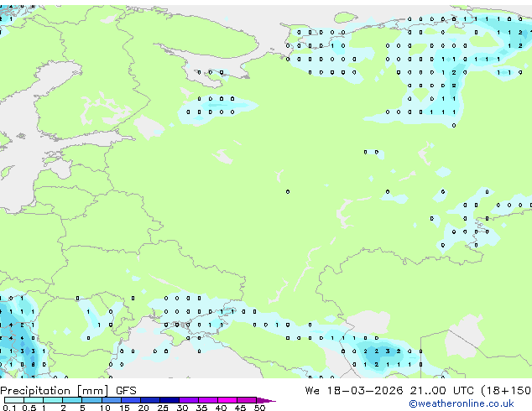Click the 25–30 mm navy legend swatch
This screenshot has height=411, width=532.
(x=170, y=400)
